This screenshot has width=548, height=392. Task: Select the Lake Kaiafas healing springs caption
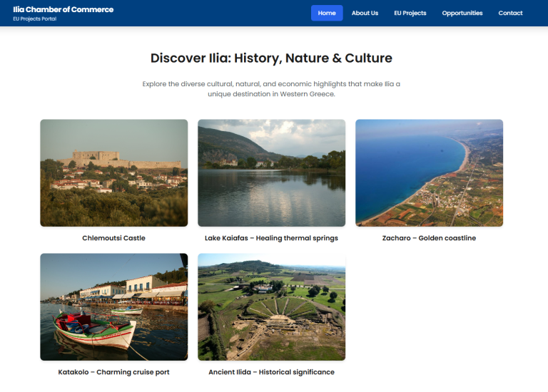tap(271, 238)
